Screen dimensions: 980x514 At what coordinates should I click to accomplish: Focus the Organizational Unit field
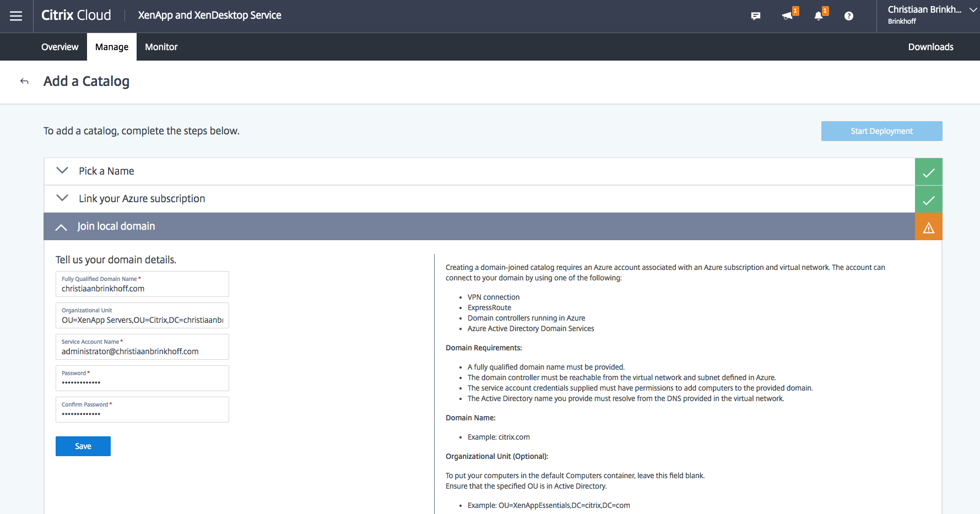[142, 316]
